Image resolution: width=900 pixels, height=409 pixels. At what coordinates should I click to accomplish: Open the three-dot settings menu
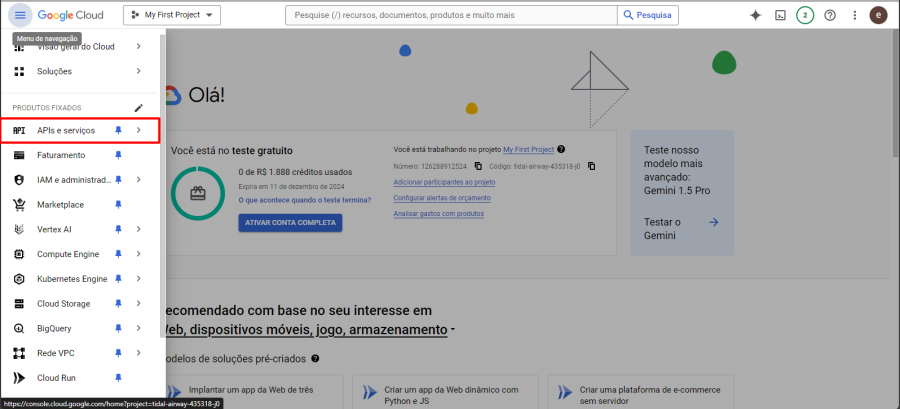(854, 15)
